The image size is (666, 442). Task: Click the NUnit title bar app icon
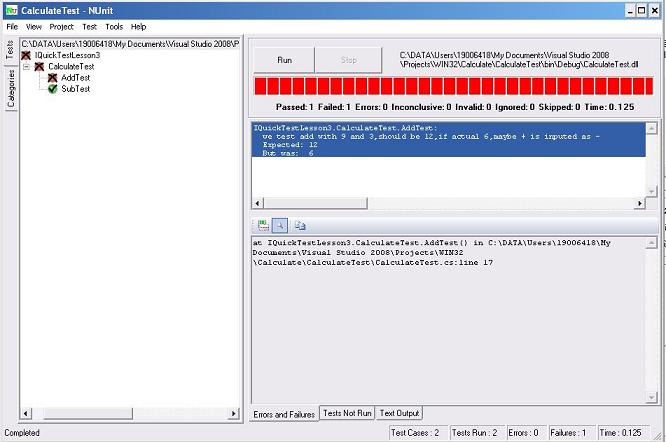[11, 10]
